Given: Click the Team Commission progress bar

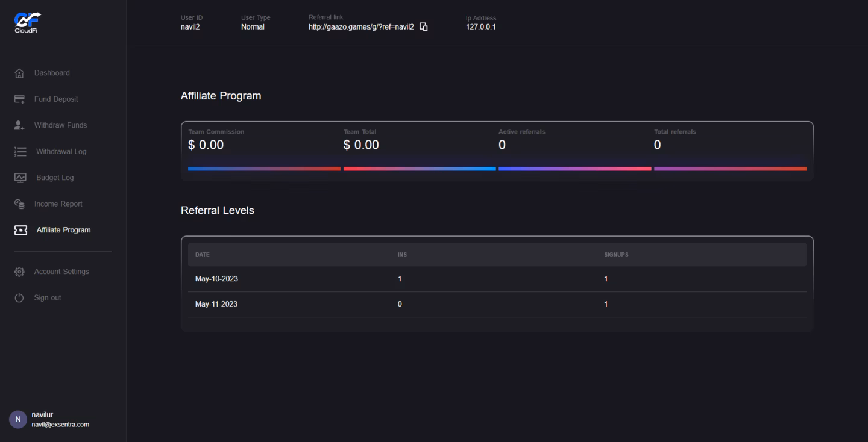Looking at the screenshot, I should (264, 169).
